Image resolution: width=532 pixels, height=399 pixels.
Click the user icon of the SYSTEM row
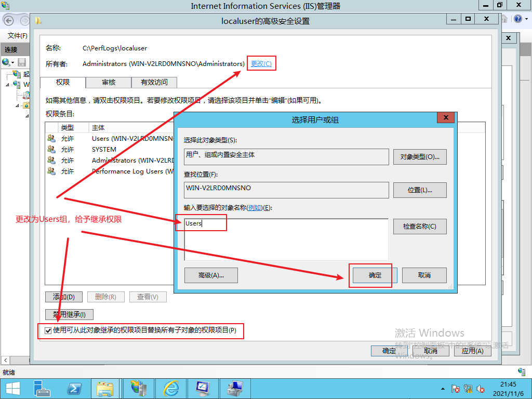click(x=51, y=149)
